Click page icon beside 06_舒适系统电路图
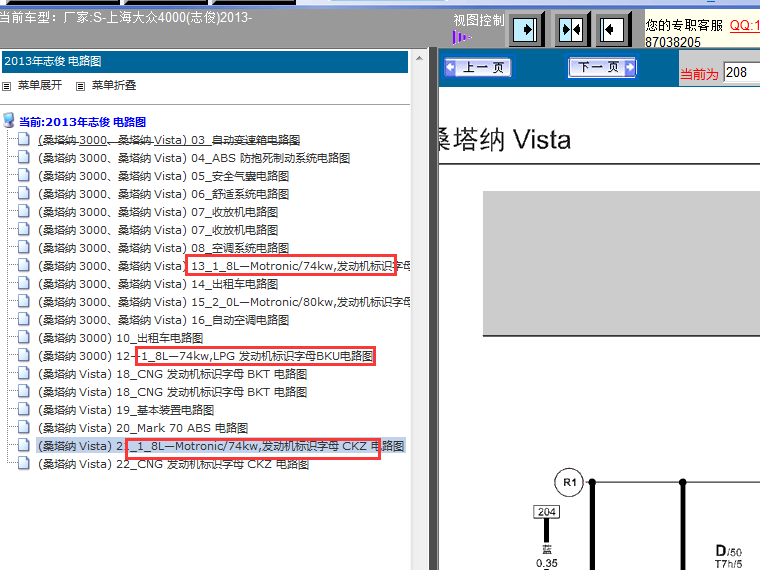The width and height of the screenshot is (760, 570). click(x=23, y=193)
